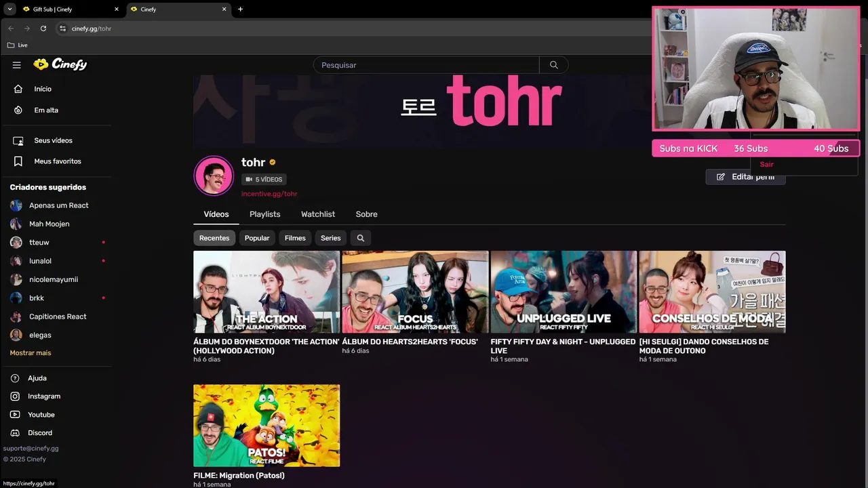Open THE ACTION Boynextdoor video thumbnail
The height and width of the screenshot is (488, 868).
267,292
